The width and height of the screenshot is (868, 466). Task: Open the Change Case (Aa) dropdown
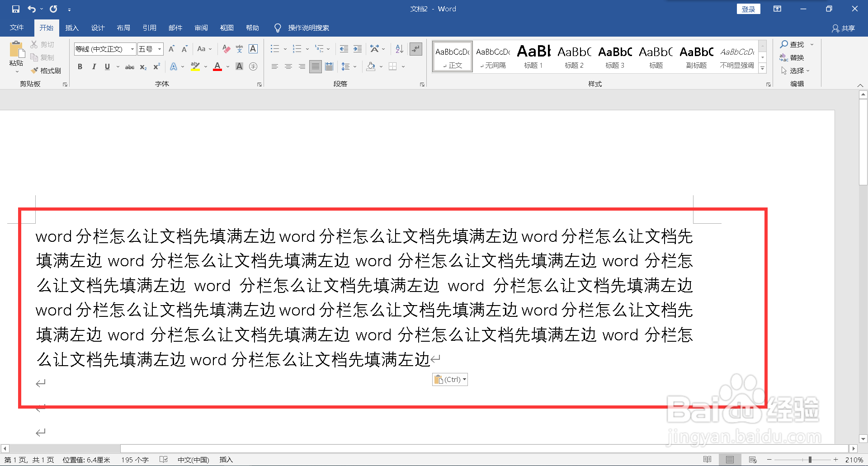pyautogui.click(x=204, y=49)
